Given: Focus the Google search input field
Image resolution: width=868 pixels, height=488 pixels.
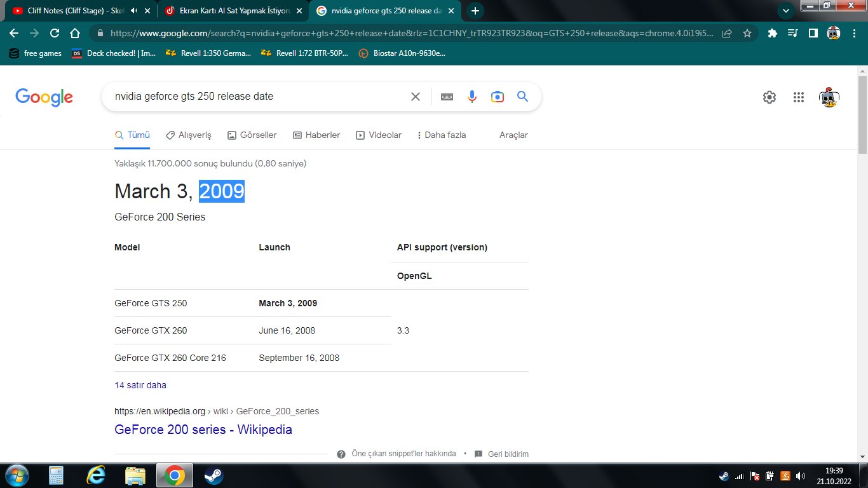Looking at the screenshot, I should 259,97.
